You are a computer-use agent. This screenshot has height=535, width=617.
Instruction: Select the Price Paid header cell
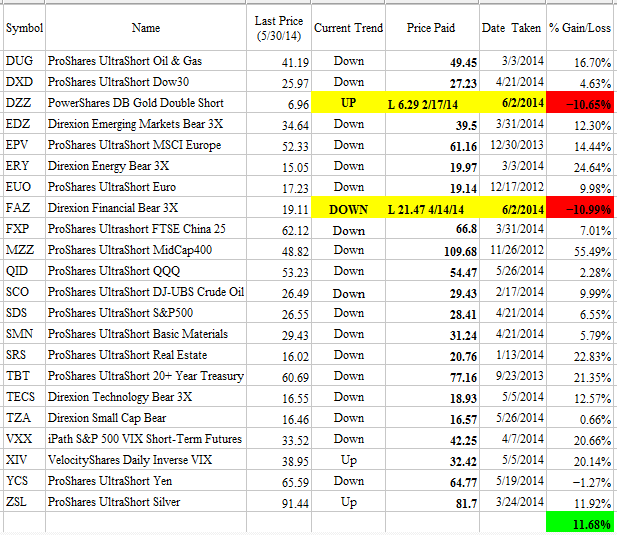[432, 28]
